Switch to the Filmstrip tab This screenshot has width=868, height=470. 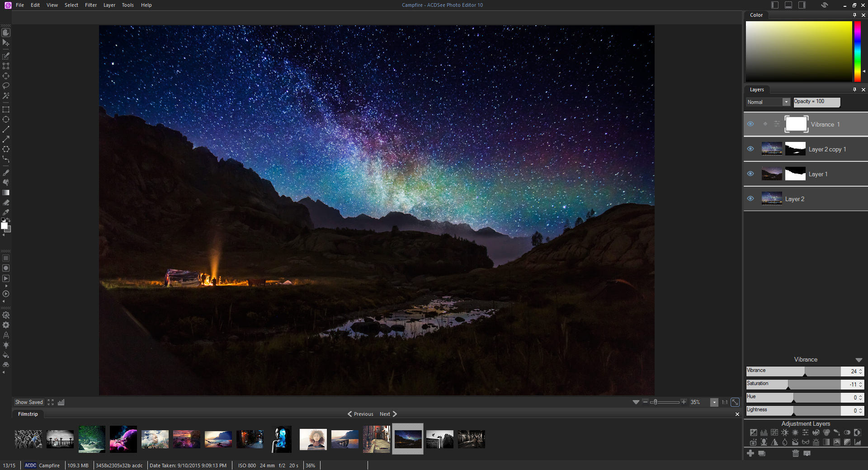pyautogui.click(x=27, y=414)
